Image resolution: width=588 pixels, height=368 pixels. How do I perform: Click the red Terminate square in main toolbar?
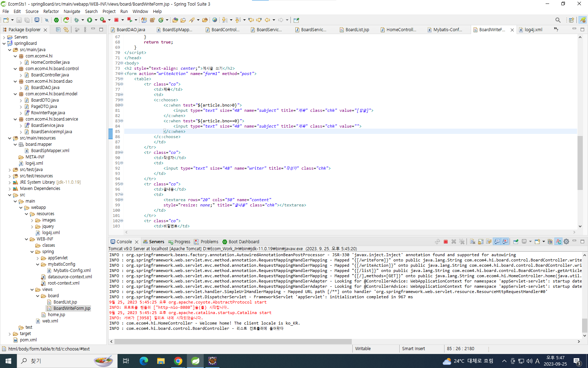pyautogui.click(x=117, y=20)
